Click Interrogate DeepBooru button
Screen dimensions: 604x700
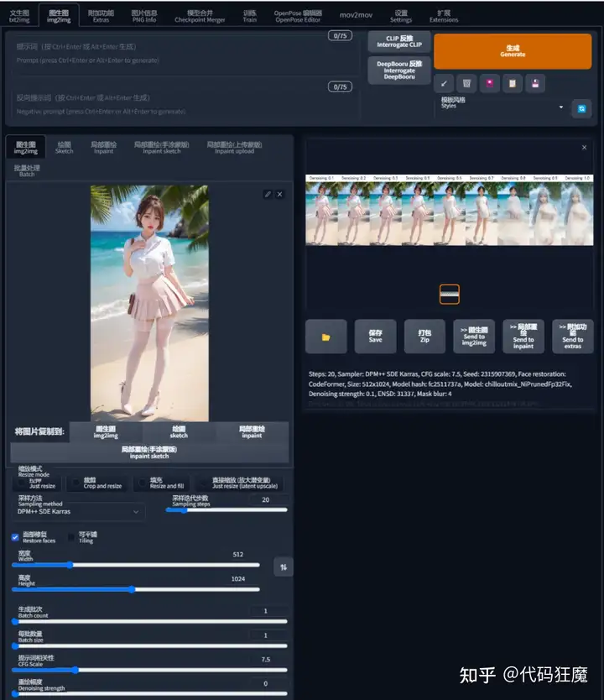(x=399, y=71)
